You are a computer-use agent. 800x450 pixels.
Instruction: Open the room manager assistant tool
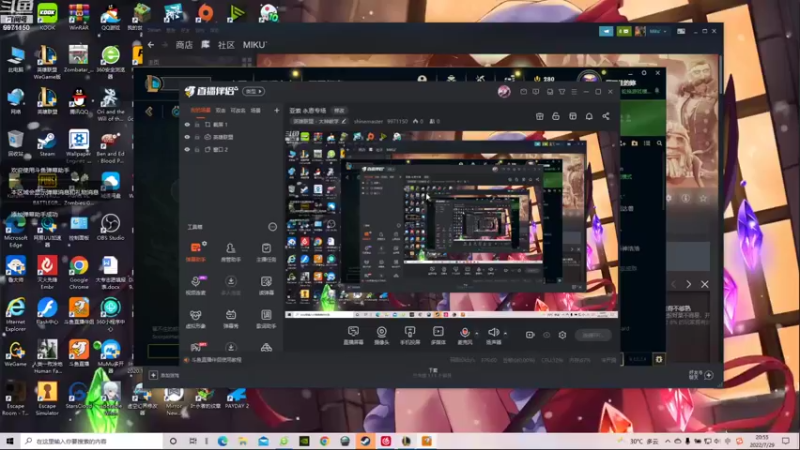(231, 252)
